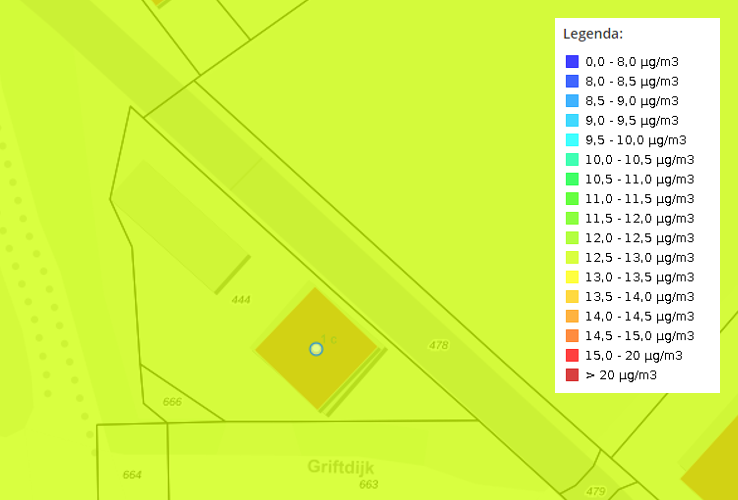
Task: Select the 11,0 - 11,5 µg/m3 legend swatch
Action: pos(572,199)
